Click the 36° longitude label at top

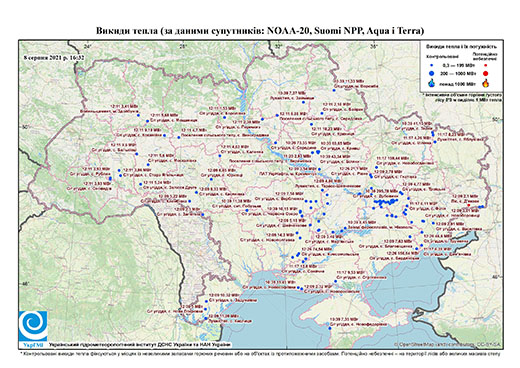[x=374, y=47]
